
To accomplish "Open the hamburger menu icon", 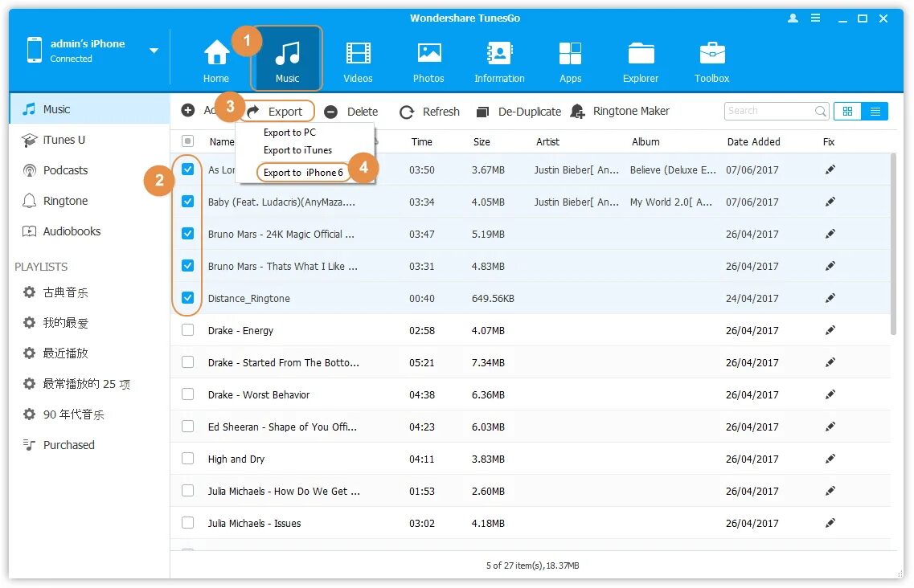I will 815,18.
